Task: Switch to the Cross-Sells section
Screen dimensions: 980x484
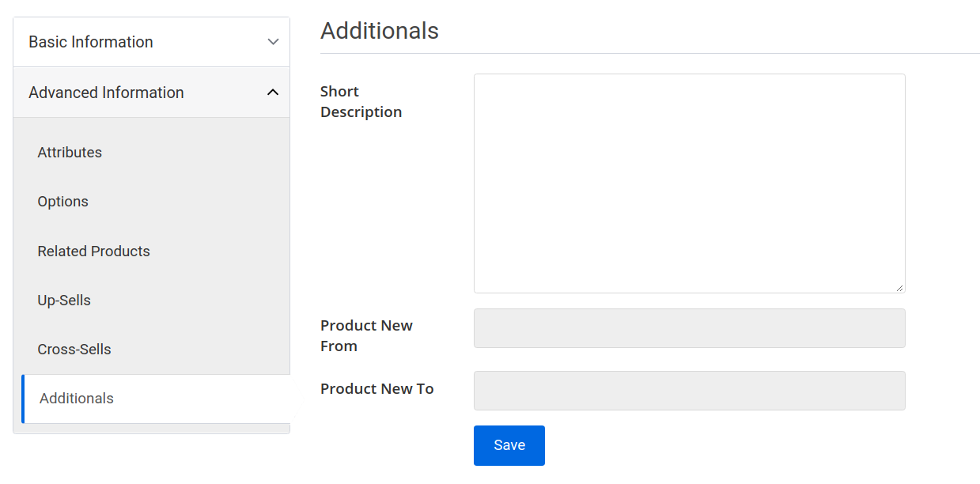Action: (74, 349)
